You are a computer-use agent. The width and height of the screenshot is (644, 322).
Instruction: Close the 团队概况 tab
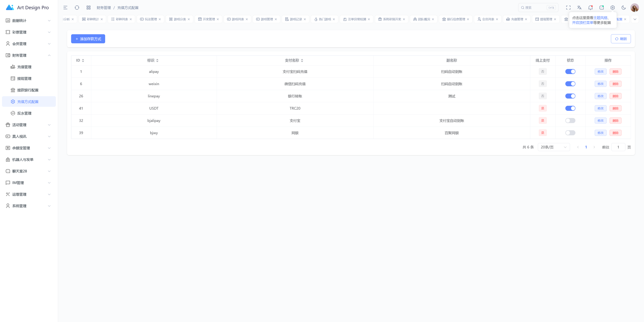coord(433,19)
